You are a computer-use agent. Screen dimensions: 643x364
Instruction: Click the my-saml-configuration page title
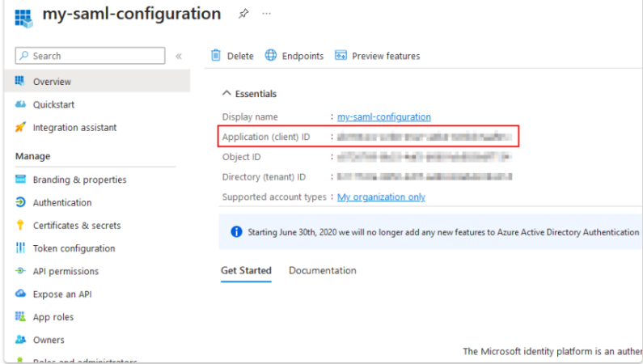click(132, 14)
